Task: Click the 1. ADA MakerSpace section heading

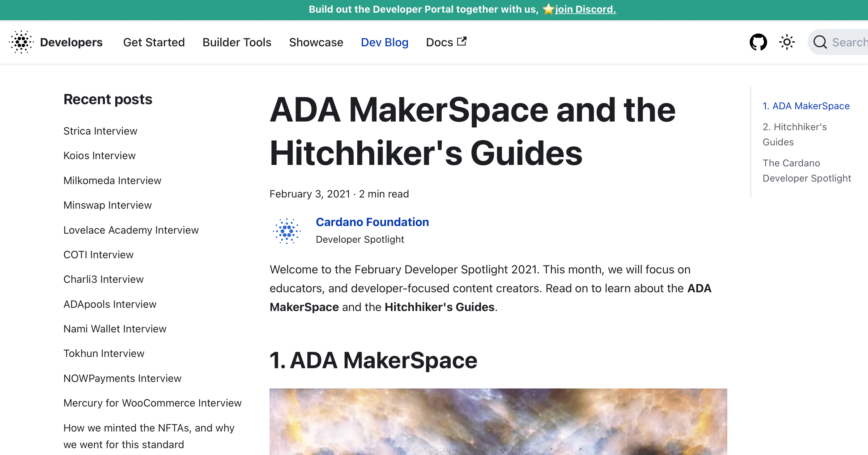Action: point(373,360)
